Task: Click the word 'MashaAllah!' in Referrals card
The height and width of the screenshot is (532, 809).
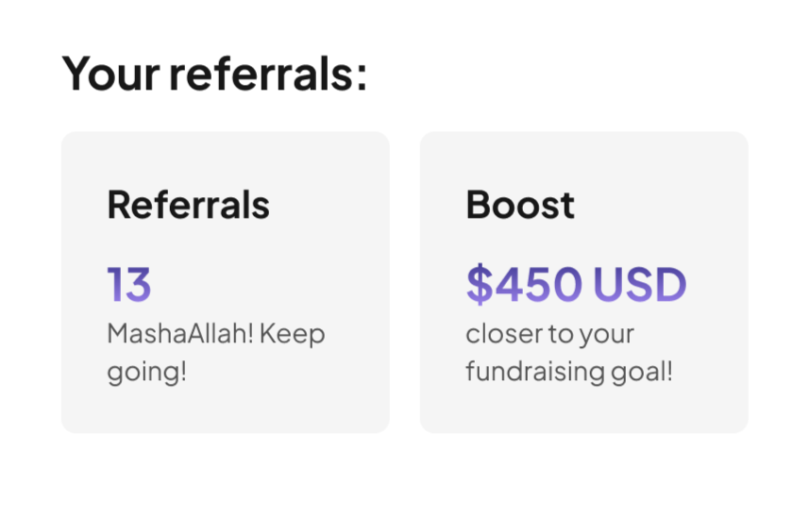Action: [180, 334]
